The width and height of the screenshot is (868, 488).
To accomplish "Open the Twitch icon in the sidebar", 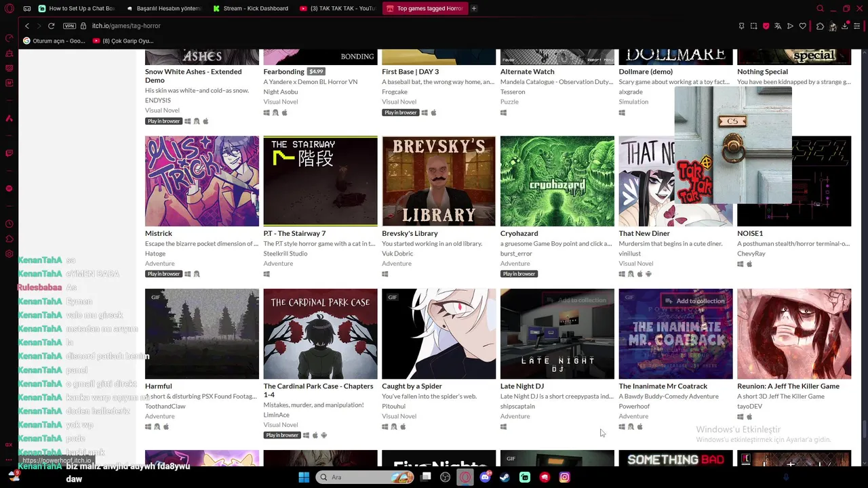I will 9,153.
